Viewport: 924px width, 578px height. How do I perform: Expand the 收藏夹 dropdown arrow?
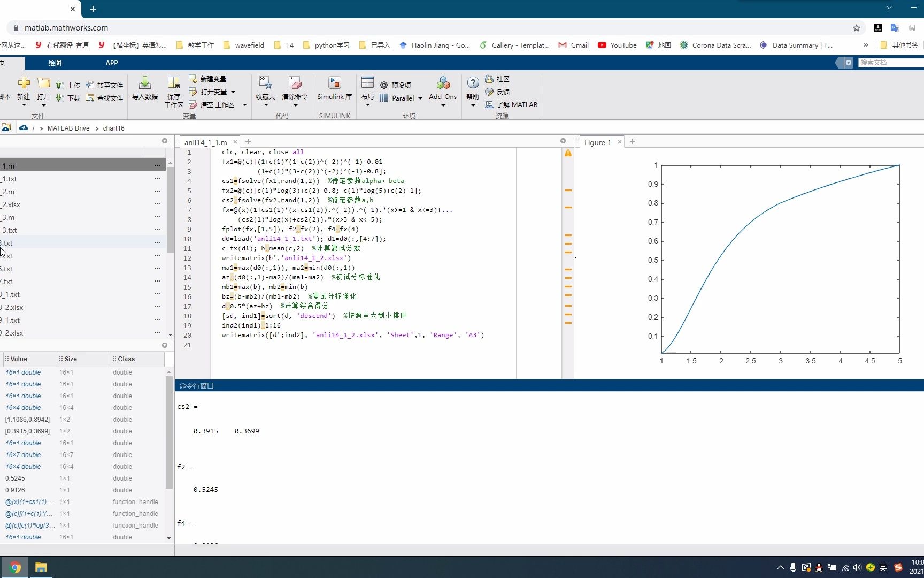(x=266, y=105)
